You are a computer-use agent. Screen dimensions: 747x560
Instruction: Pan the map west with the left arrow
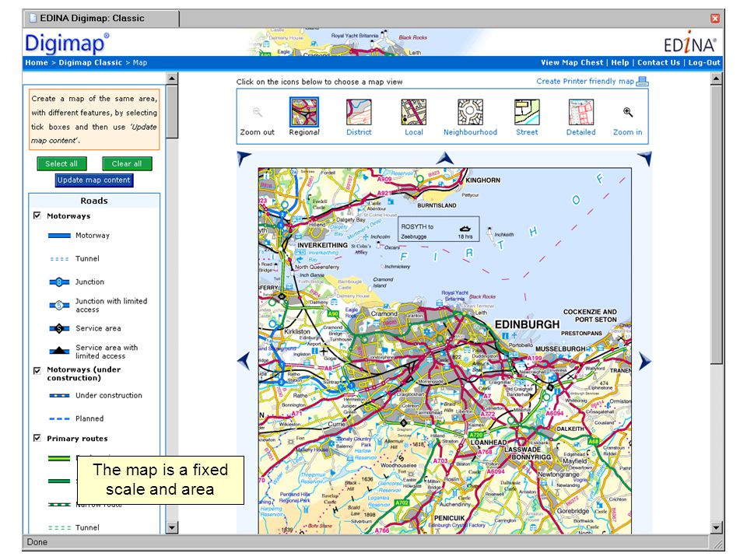click(244, 362)
